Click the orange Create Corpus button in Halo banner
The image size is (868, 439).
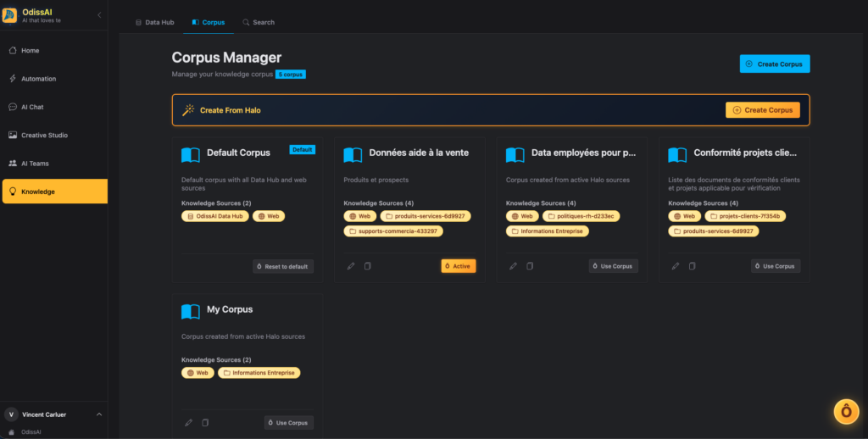pos(762,110)
